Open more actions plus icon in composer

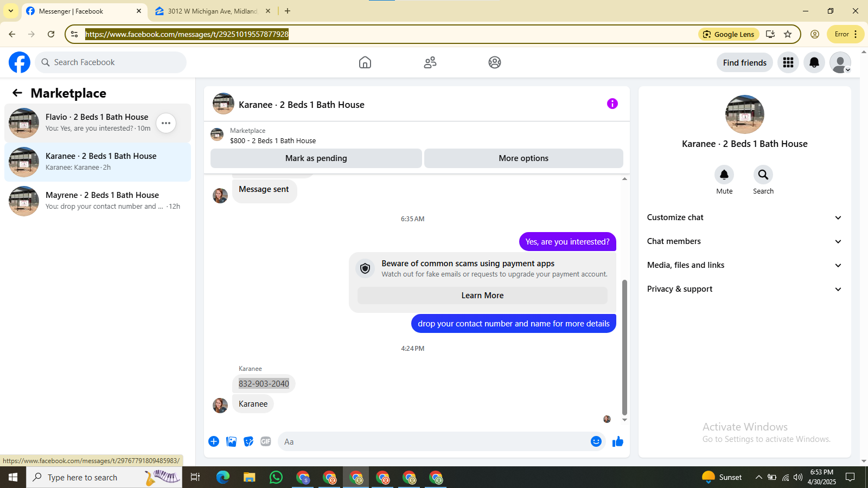[214, 441]
